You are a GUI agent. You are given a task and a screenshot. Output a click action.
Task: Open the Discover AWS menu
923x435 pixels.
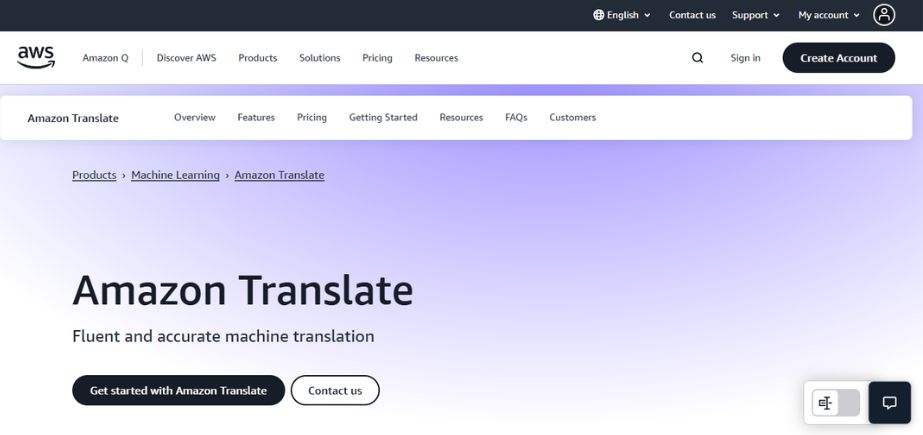tap(186, 58)
